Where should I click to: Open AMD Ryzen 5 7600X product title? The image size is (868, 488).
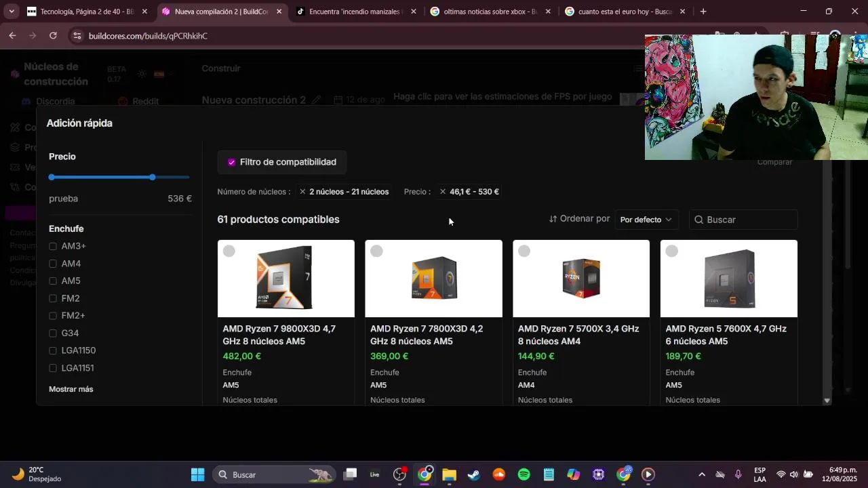tap(726, 335)
